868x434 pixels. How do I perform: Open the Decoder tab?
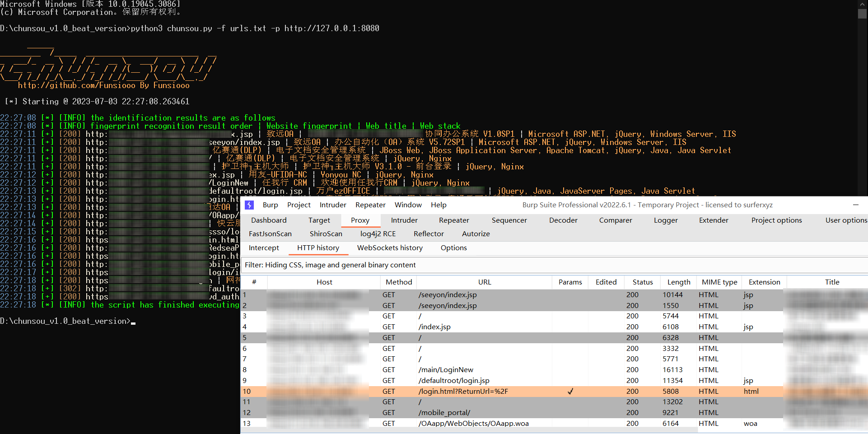(x=563, y=220)
